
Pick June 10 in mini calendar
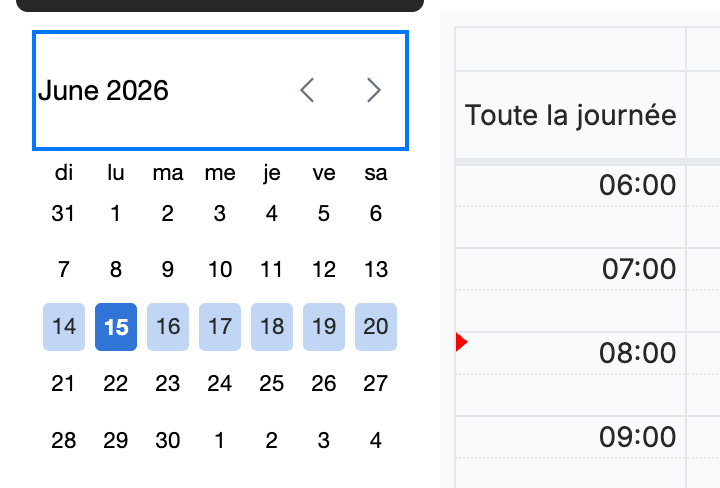[x=219, y=270]
